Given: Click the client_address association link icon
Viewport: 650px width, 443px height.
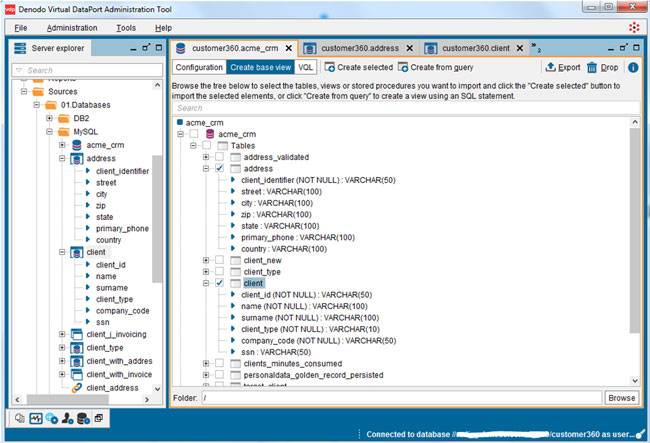Looking at the screenshot, I should (x=77, y=388).
